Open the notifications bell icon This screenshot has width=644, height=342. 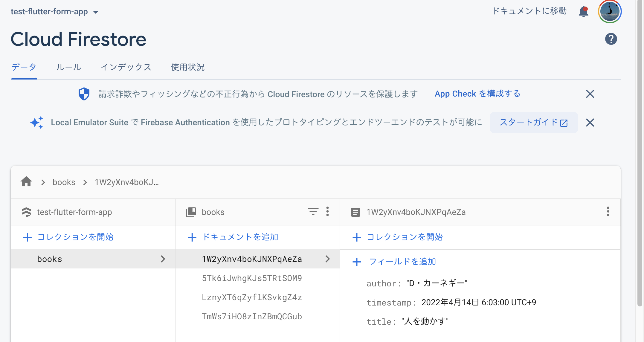pyautogui.click(x=583, y=12)
